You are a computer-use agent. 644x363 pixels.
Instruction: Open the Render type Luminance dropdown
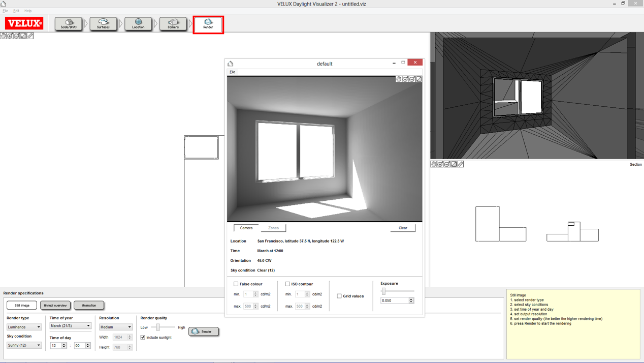coord(24,327)
